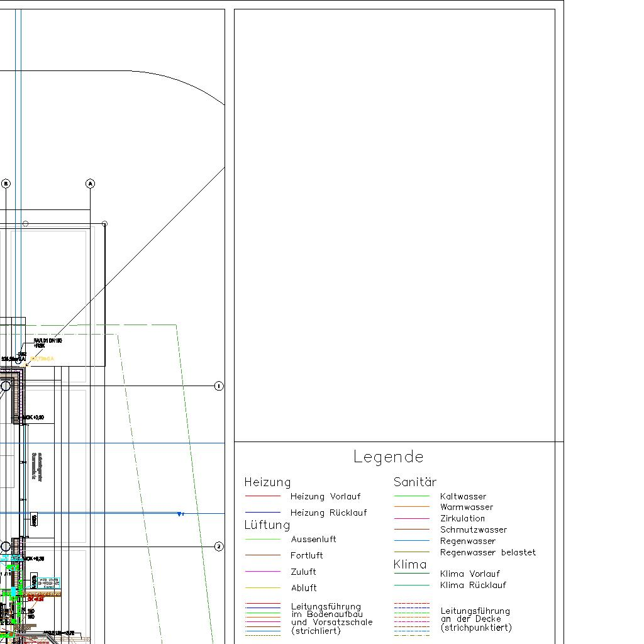Click the Leitungsführung an der Decke text
The height and width of the screenshot is (644, 644).
click(x=475, y=619)
